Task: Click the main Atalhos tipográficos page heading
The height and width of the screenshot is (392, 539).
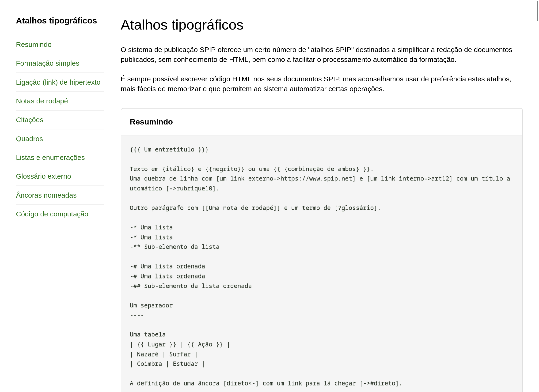Action: click(182, 25)
